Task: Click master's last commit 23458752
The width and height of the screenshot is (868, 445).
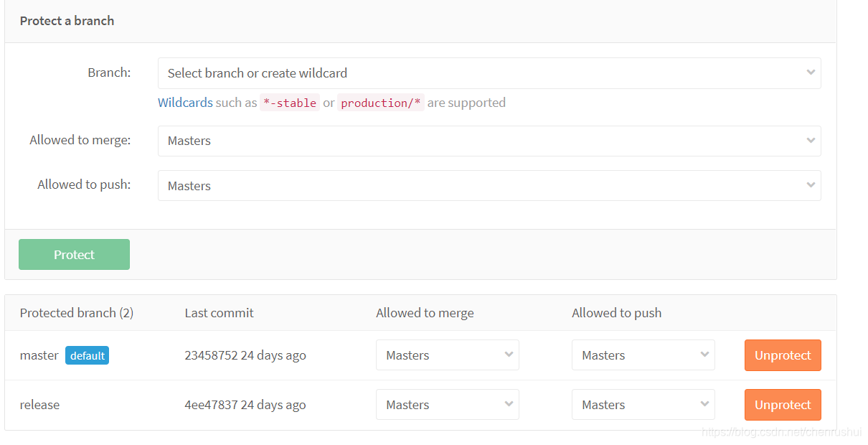Action: click(211, 355)
